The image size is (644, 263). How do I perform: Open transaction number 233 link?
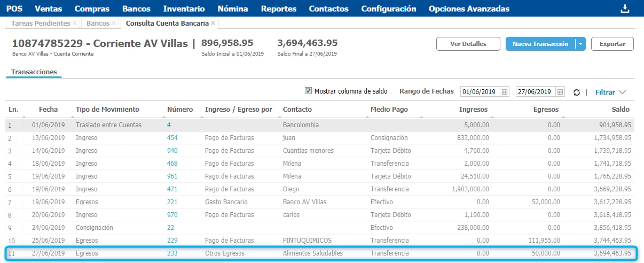click(172, 253)
